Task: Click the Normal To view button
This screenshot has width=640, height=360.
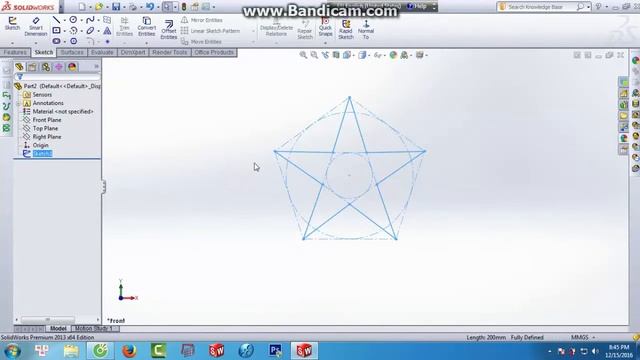Action: [x=366, y=29]
